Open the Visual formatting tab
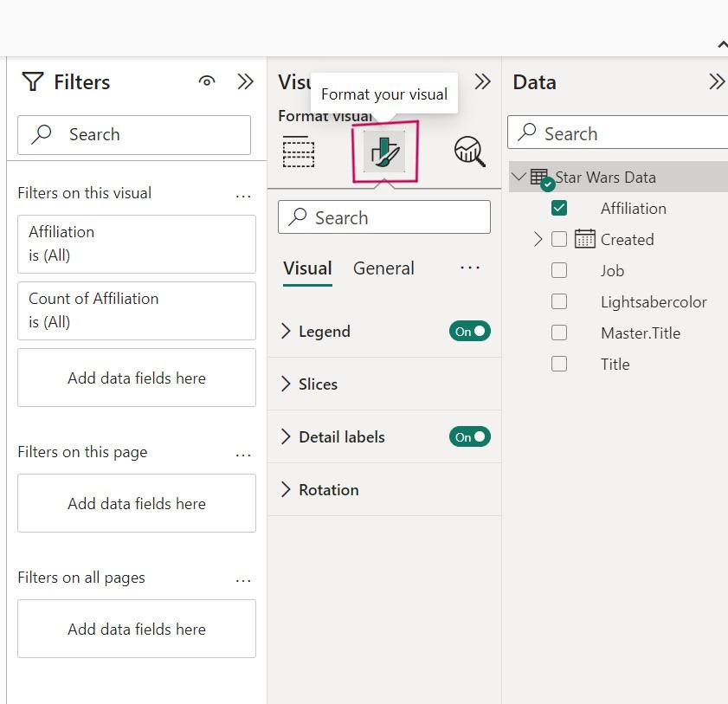 point(307,268)
